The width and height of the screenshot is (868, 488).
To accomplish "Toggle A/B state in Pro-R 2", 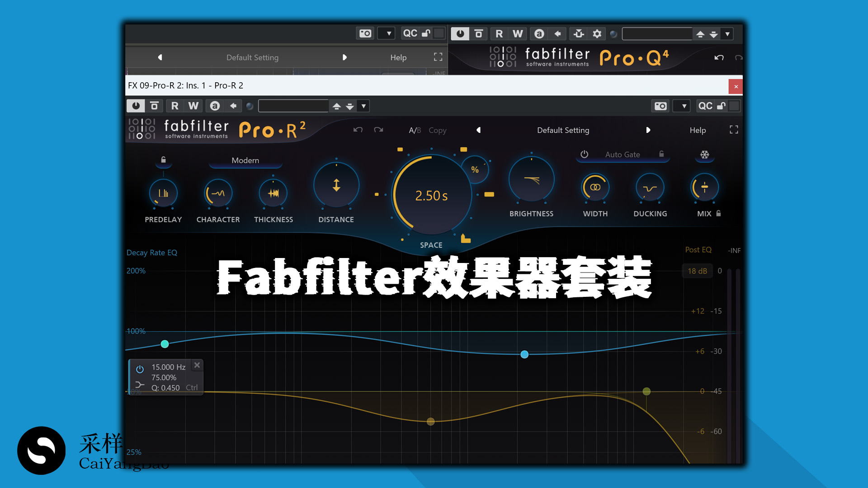I will 415,130.
